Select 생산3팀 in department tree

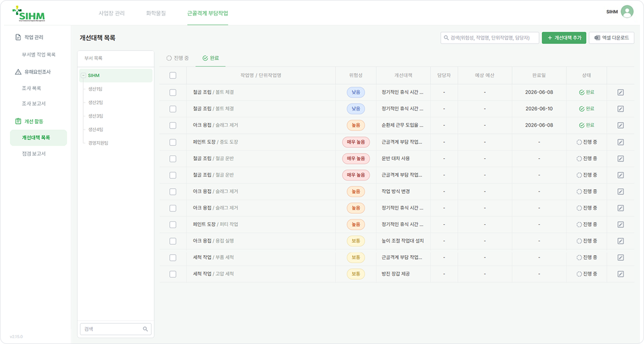[95, 116]
